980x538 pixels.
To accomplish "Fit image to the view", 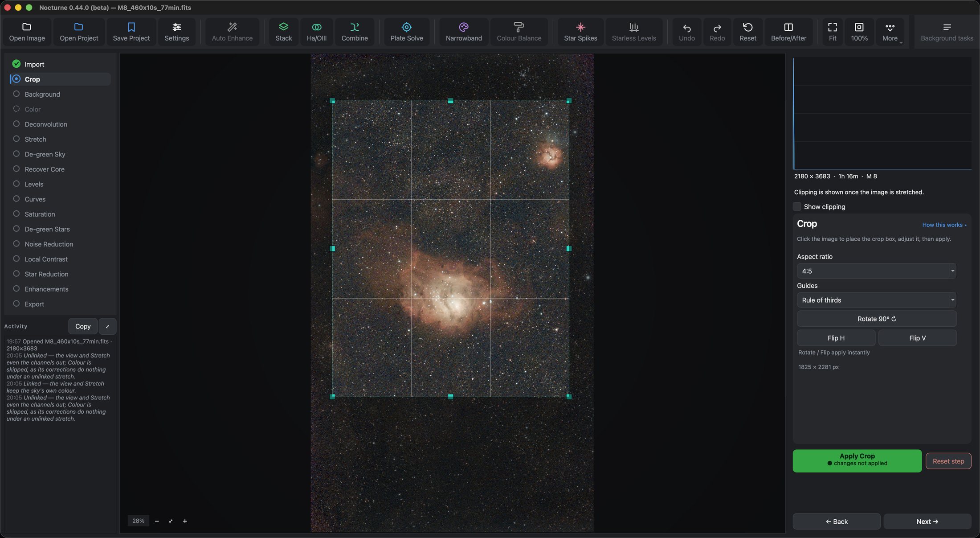I will [x=832, y=32].
